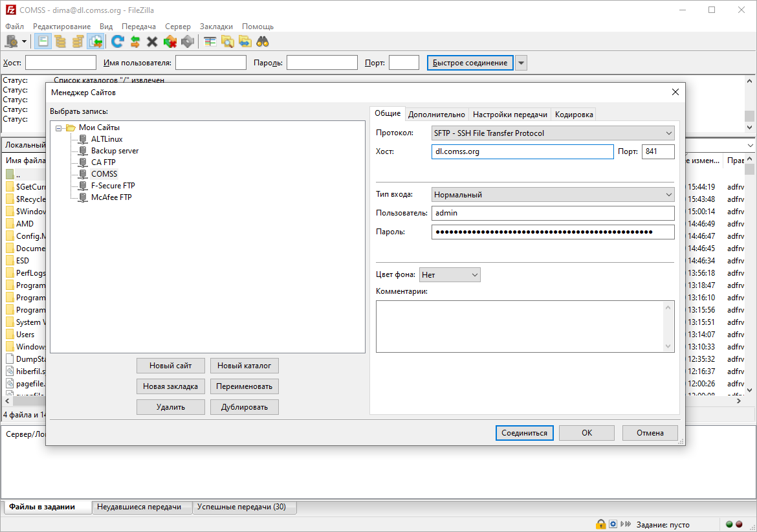The image size is (757, 532).
Task: Click the Backup server icon in tree
Action: [x=83, y=151]
